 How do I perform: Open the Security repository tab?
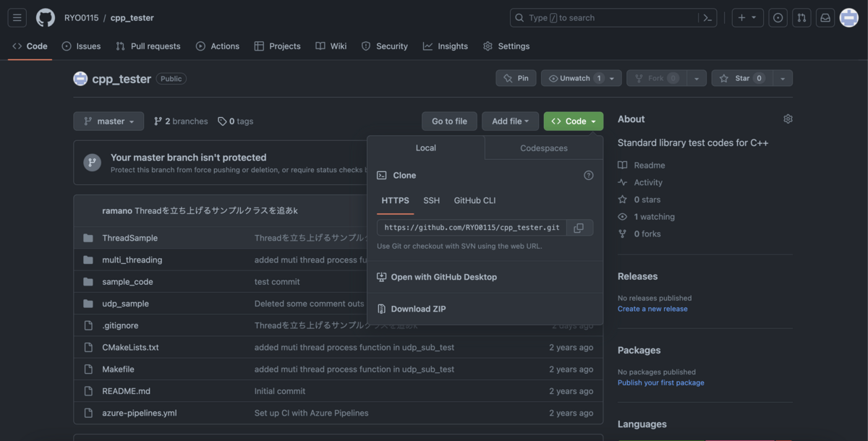pyautogui.click(x=385, y=46)
